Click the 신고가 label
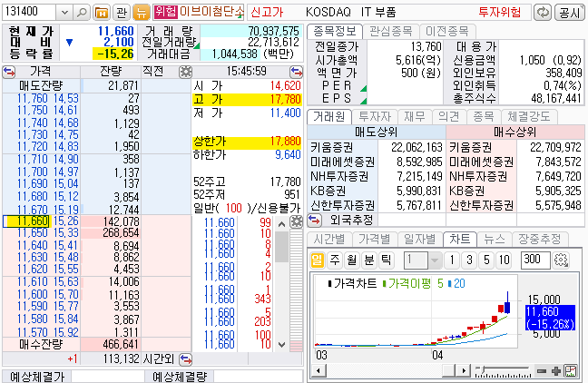The image size is (588, 383). [x=267, y=13]
